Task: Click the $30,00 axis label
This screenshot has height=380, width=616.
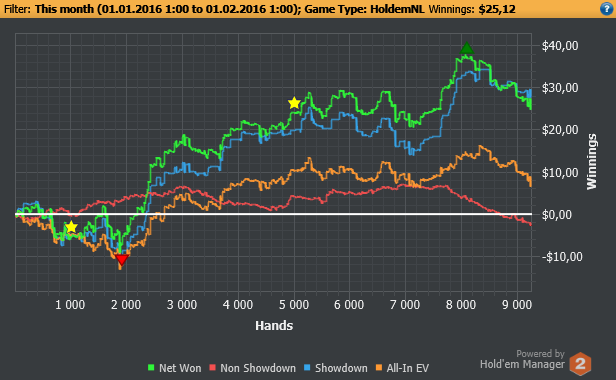Action: point(560,88)
